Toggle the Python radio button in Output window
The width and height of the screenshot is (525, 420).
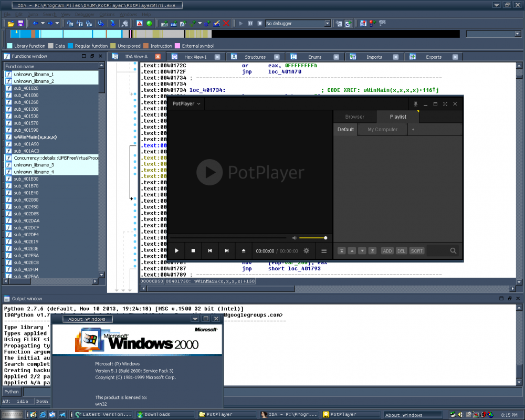tap(11, 391)
